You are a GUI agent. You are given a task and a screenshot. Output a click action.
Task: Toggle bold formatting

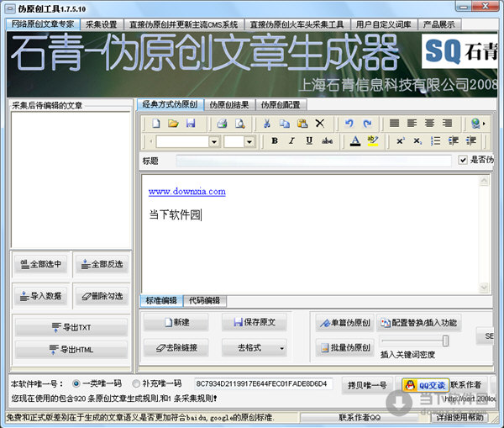(x=275, y=141)
